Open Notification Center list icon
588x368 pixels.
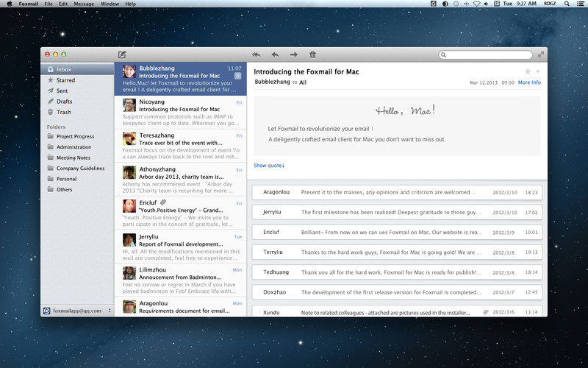point(581,4)
